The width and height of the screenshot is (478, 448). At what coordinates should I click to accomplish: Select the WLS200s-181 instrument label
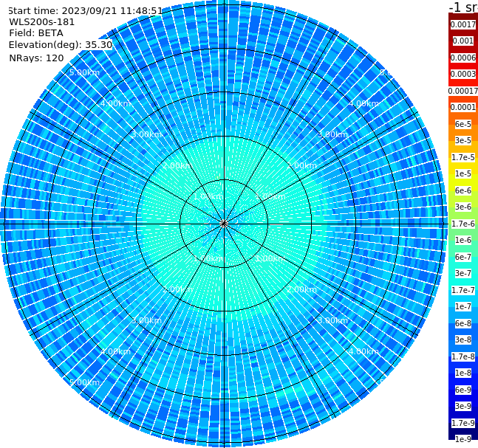(42, 22)
